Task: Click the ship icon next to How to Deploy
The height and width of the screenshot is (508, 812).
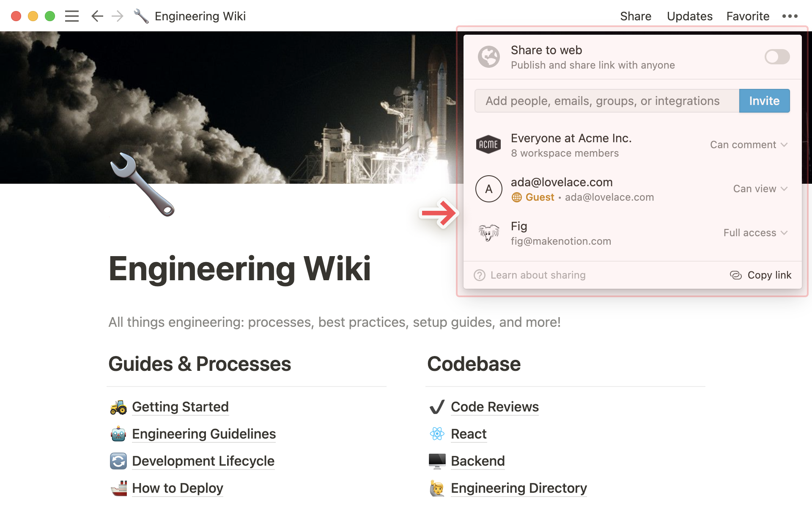Action: tap(118, 488)
